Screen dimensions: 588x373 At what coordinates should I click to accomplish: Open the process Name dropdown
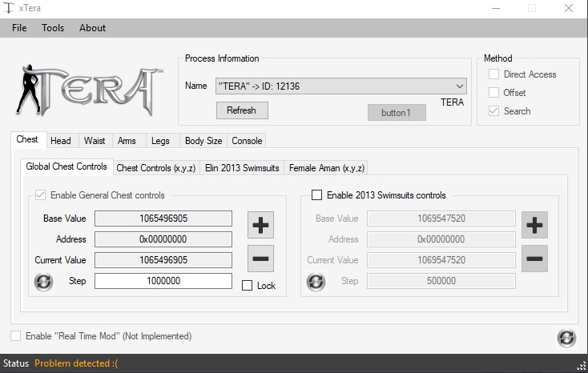[341, 86]
